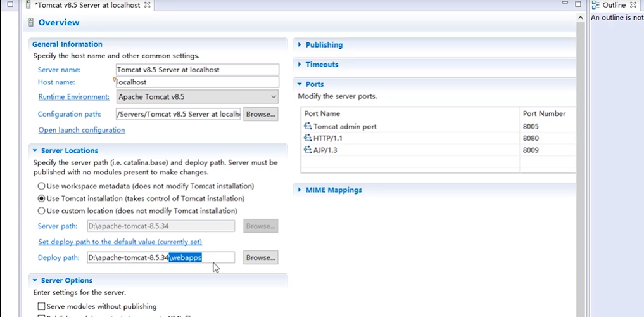Click the Configuration path field

coord(178,114)
